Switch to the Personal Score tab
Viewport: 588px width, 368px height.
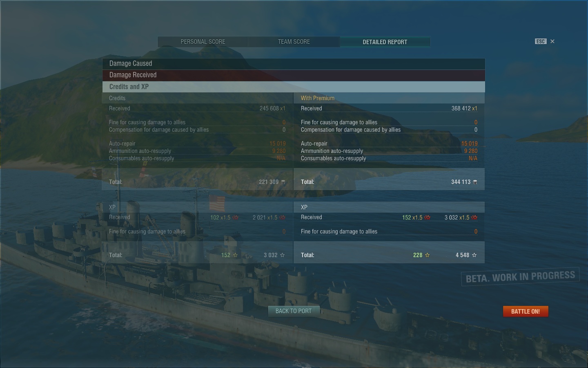(203, 42)
